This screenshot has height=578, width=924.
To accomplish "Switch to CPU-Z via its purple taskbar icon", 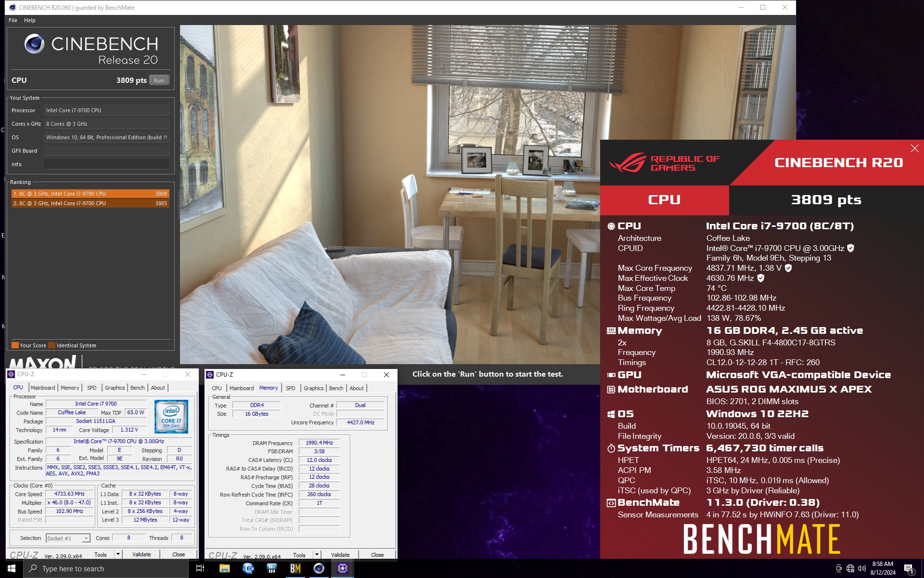I will click(x=342, y=568).
